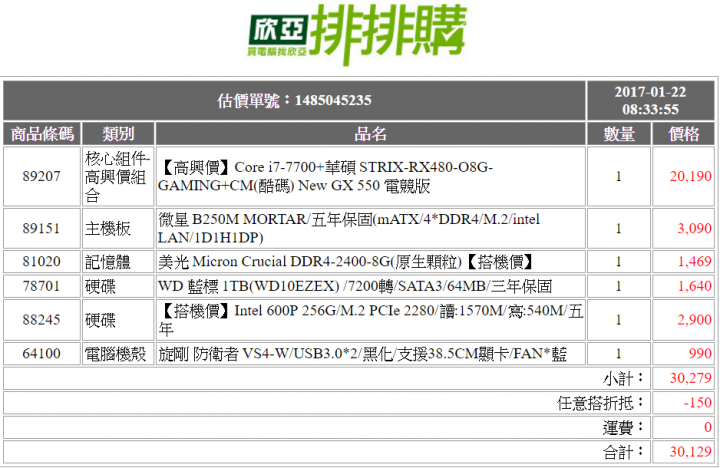Select barcode 88245
The width and height of the screenshot is (720, 468).
(x=42, y=320)
